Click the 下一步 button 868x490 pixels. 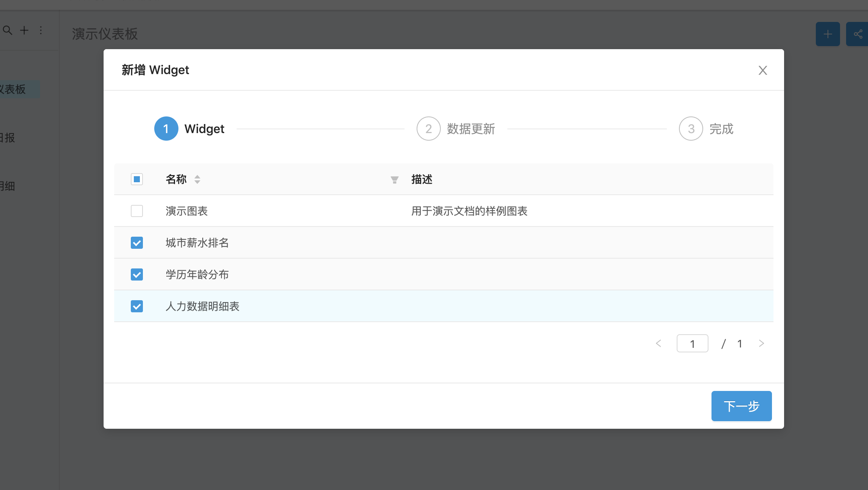tap(741, 406)
